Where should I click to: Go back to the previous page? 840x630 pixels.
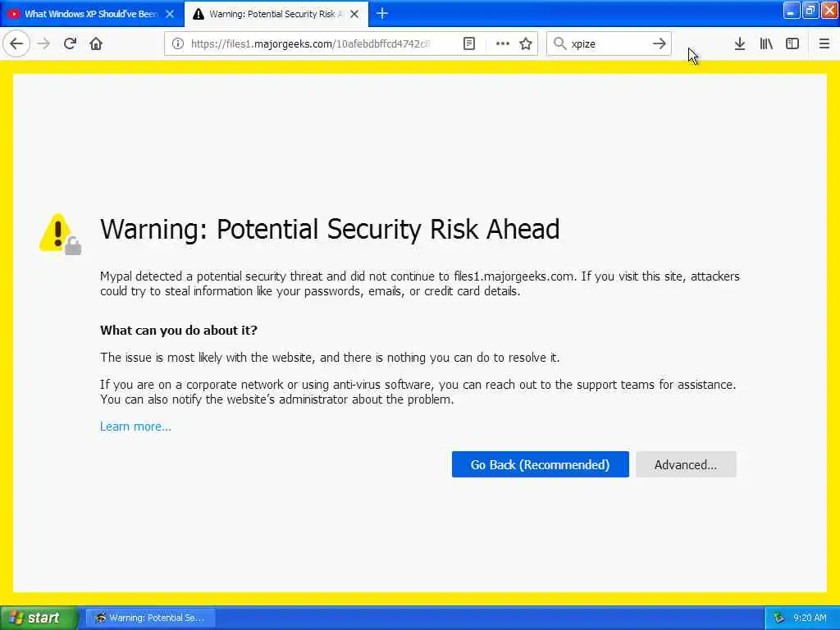[x=16, y=44]
